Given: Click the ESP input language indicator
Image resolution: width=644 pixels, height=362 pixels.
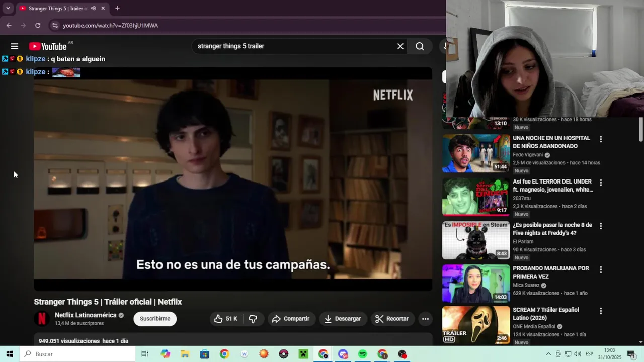Looking at the screenshot, I should (x=589, y=354).
